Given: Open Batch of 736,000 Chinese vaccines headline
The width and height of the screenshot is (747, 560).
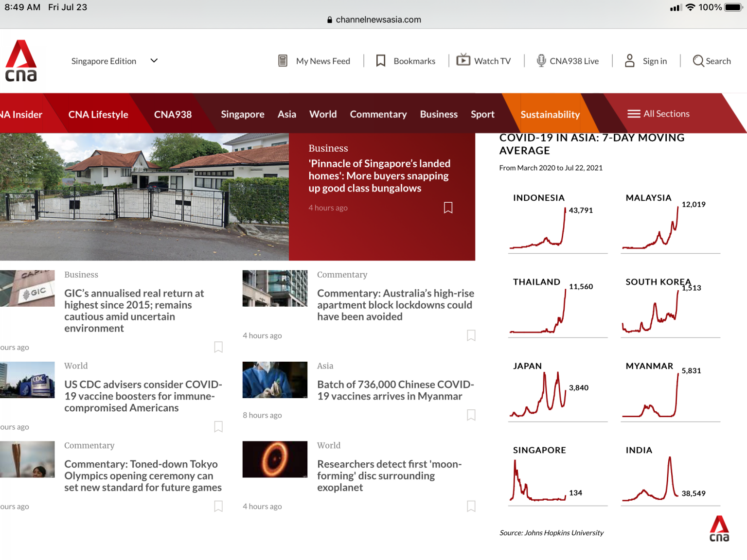Looking at the screenshot, I should point(395,390).
